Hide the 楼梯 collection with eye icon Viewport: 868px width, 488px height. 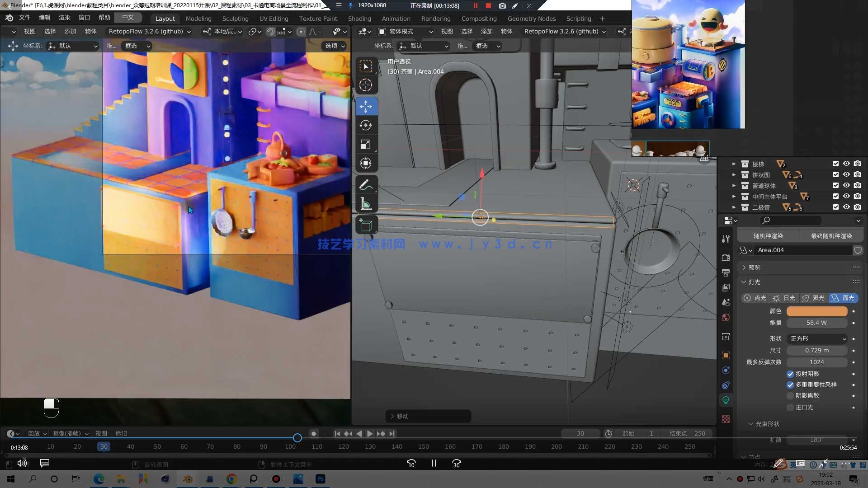[x=846, y=164]
